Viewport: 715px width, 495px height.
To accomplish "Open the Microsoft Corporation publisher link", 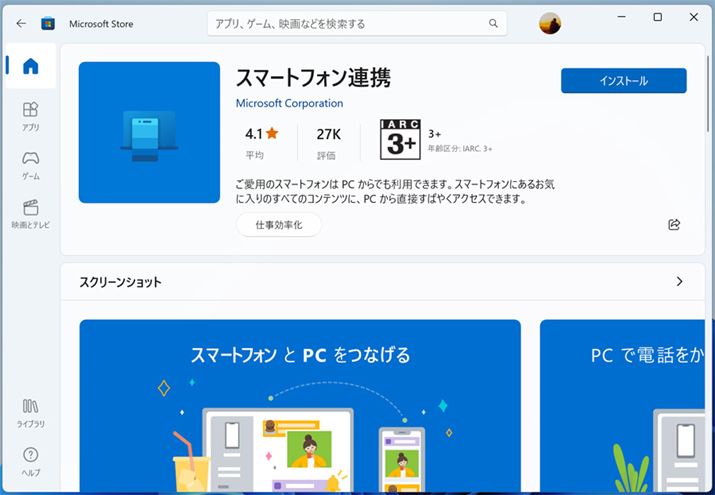I will 289,103.
